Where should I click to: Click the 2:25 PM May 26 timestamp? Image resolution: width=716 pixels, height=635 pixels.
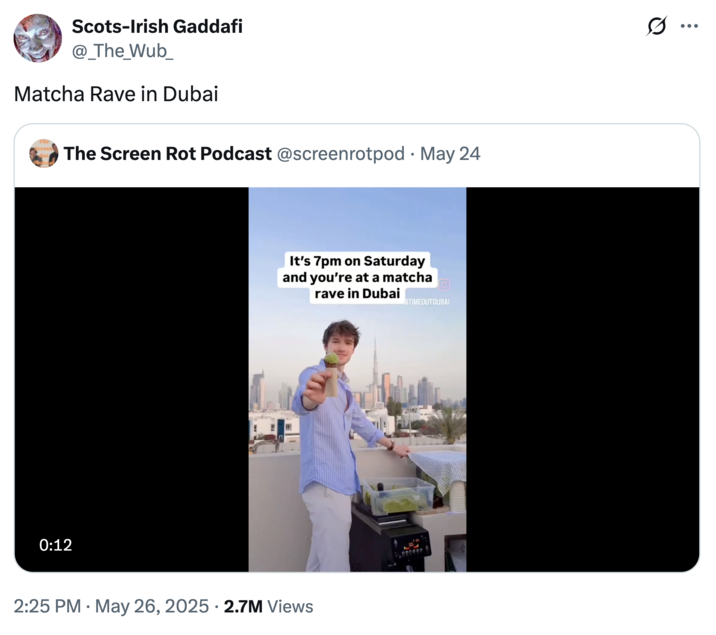click(x=111, y=606)
